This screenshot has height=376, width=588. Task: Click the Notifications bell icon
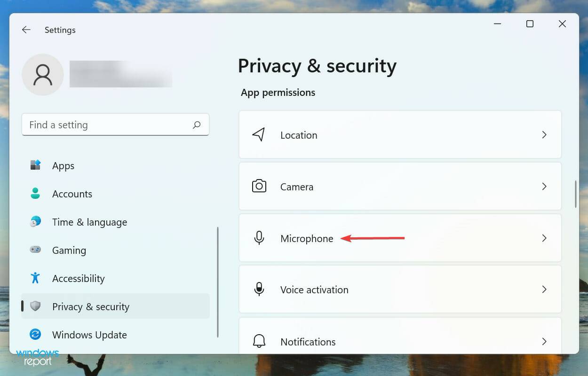(x=259, y=342)
